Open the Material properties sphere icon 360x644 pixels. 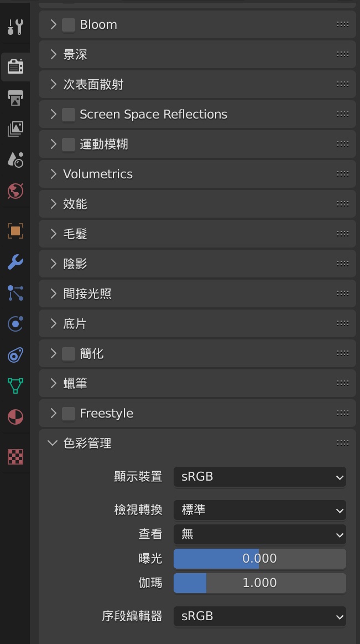tap(15, 417)
